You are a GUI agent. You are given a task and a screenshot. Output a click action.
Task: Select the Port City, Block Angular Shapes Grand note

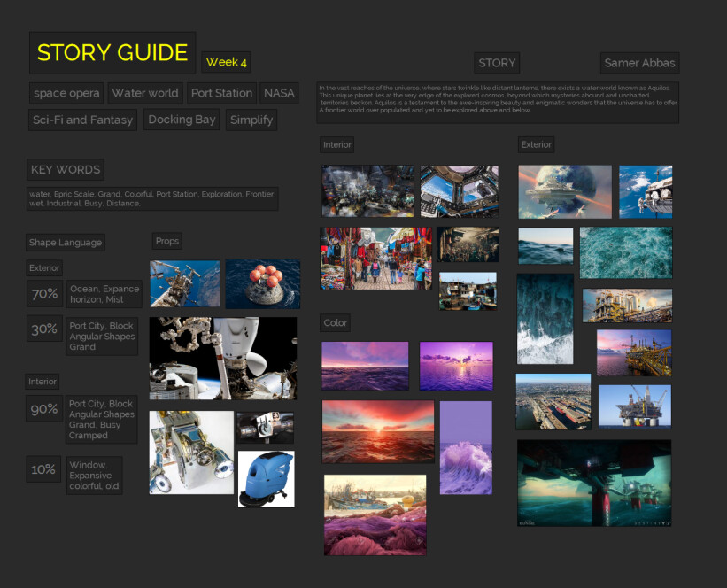pyautogui.click(x=102, y=337)
